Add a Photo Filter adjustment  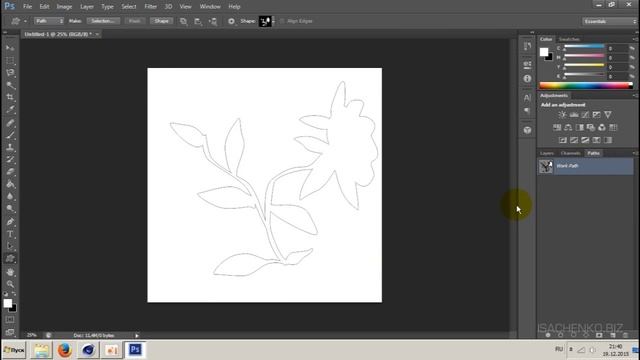591,128
